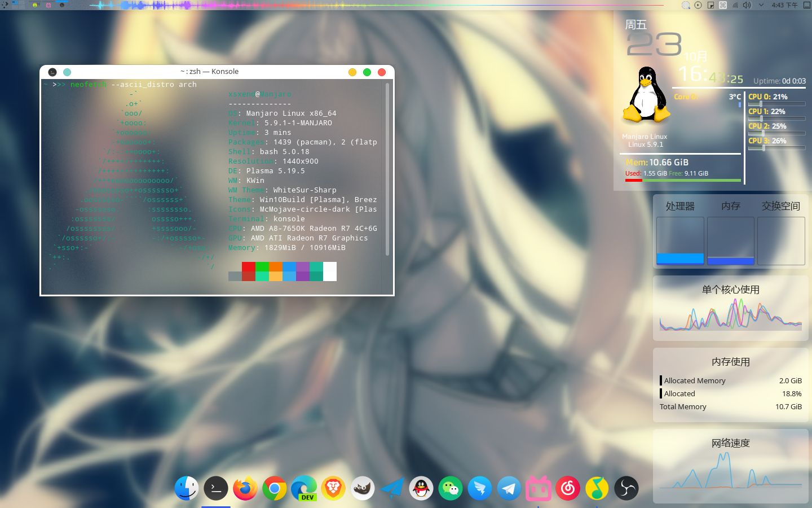The height and width of the screenshot is (508, 812).
Task: Click the 交换空间 swap space gauge
Action: [x=781, y=241]
